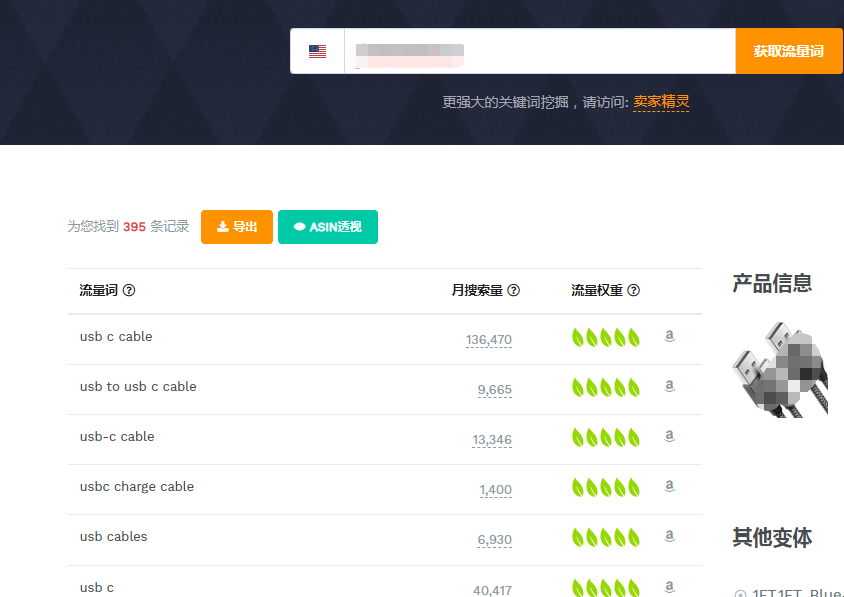Viewport: 844px width, 597px height.
Task: Open Amazon icon for usb-c cable row
Action: pyautogui.click(x=670, y=437)
